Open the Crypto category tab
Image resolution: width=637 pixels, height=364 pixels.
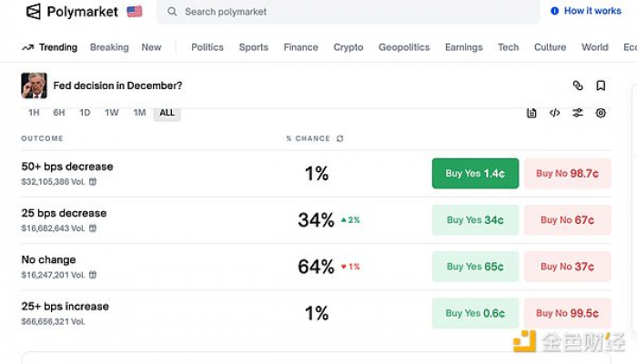tap(348, 47)
